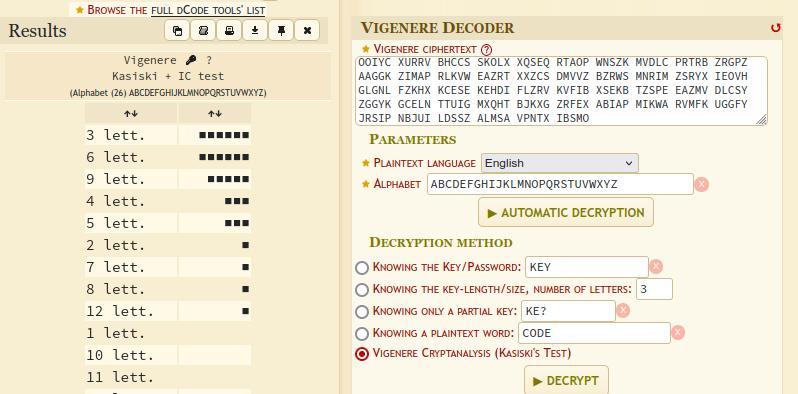Clear the partial key field
The image size is (798, 394).
click(x=623, y=311)
